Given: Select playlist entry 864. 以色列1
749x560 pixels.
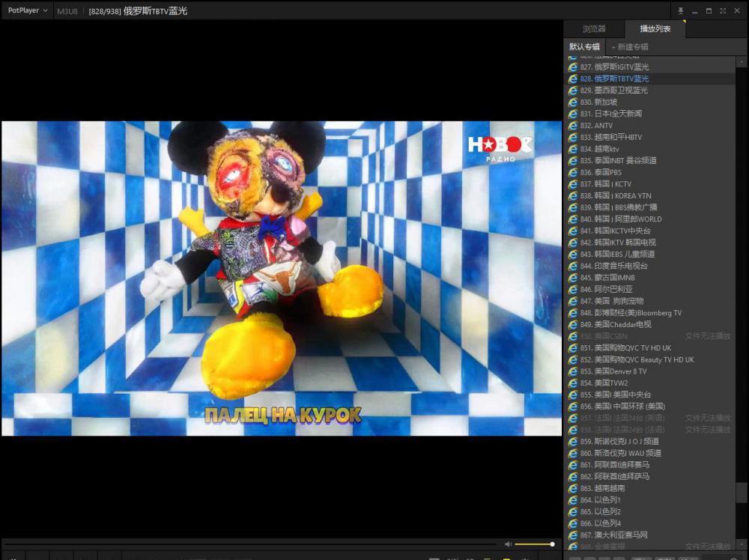Looking at the screenshot, I should 650,500.
